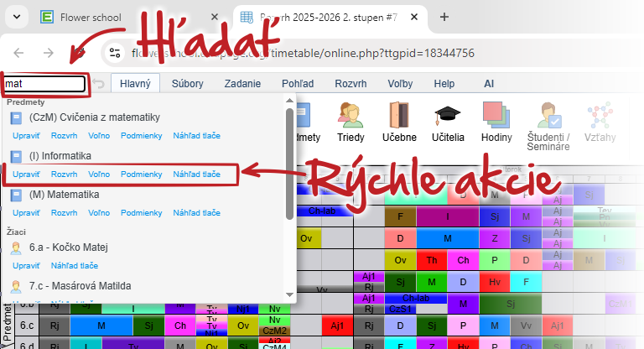Click the Učebne door icon

399,124
